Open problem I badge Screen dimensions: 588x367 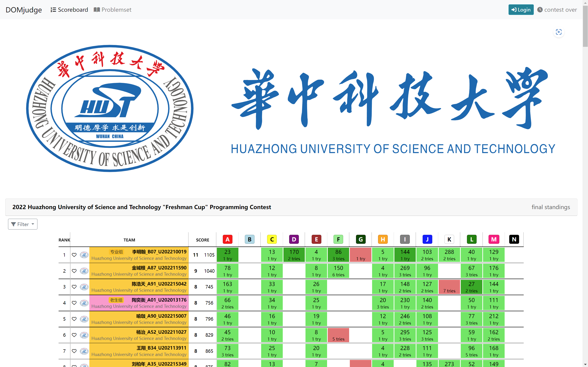405,239
